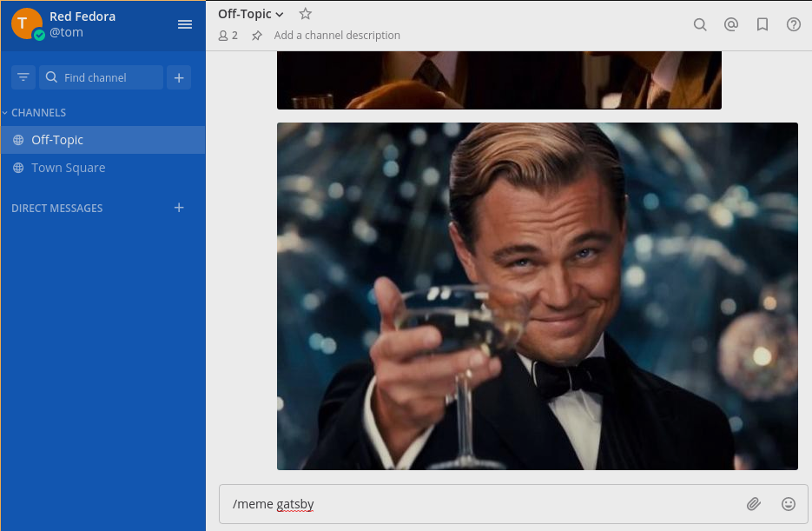
Task: Open the help question mark icon
Action: 794,24
